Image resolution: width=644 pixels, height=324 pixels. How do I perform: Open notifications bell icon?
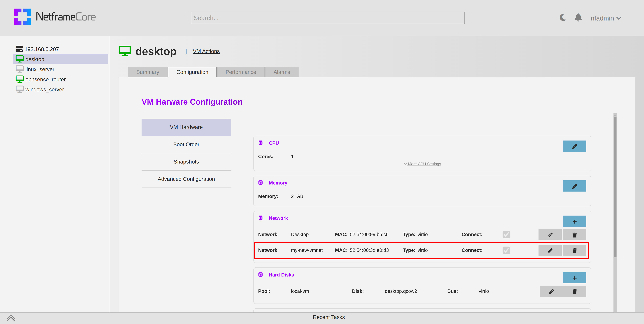pyautogui.click(x=578, y=17)
